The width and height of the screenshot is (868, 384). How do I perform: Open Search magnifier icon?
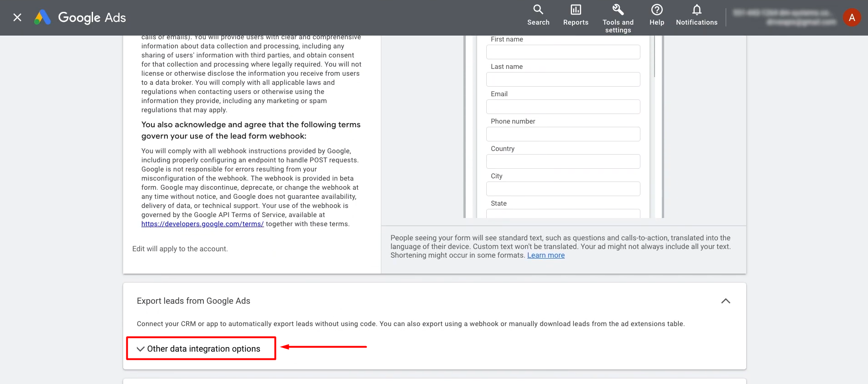pos(538,10)
